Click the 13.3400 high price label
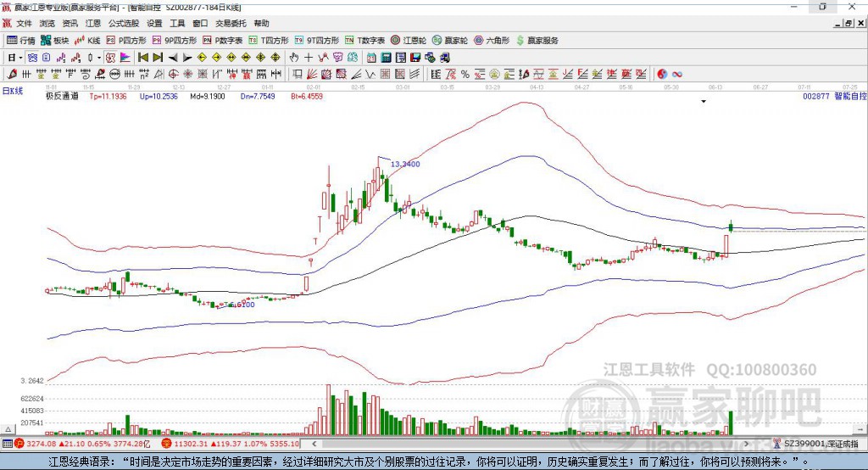Screen dimensions: 868x470 pyautogui.click(x=405, y=164)
